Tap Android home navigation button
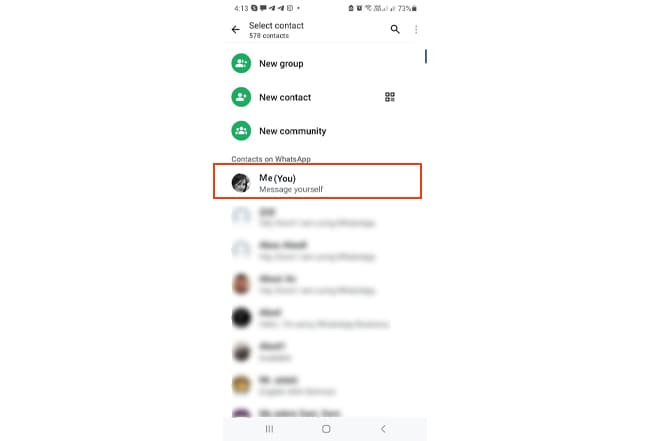Screen dimensions: 650x441 coord(326,429)
